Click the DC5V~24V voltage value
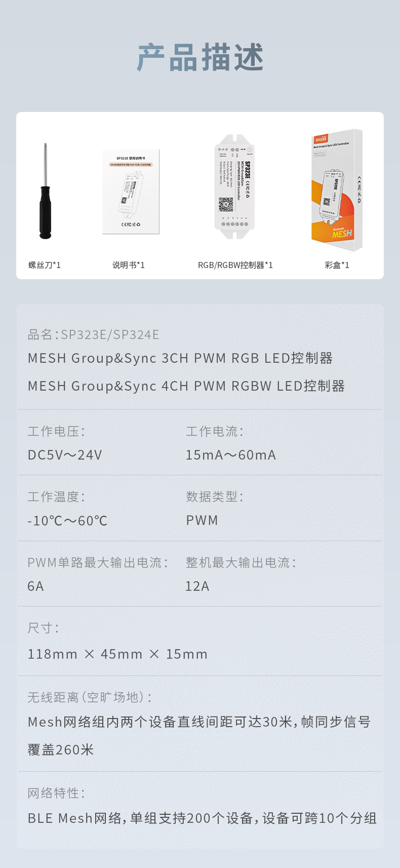400x868 pixels. [x=65, y=455]
